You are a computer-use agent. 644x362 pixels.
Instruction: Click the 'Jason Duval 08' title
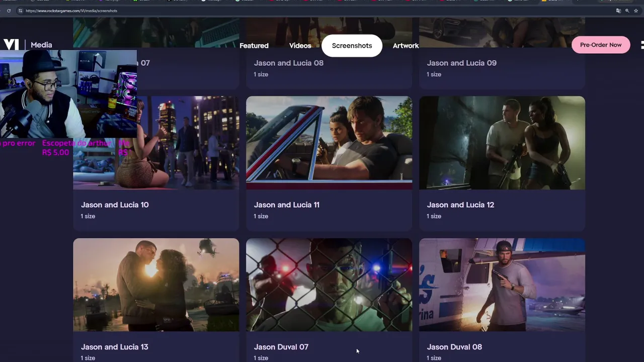point(454,347)
